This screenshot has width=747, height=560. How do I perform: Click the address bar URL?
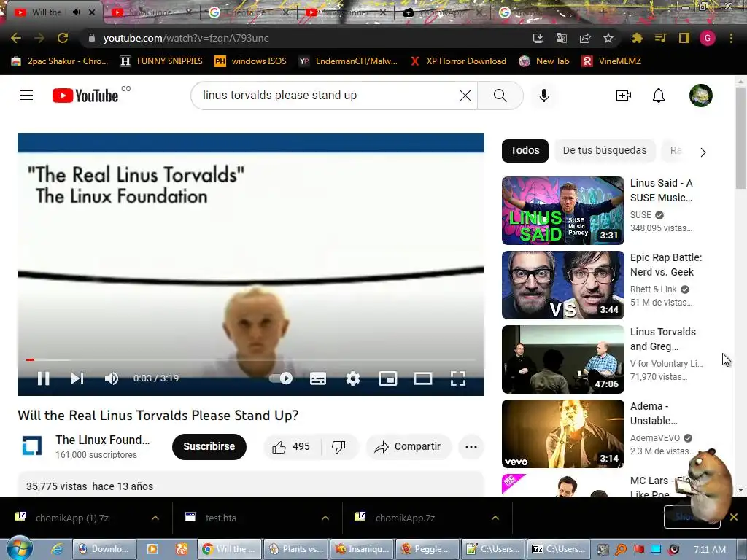[186, 38]
